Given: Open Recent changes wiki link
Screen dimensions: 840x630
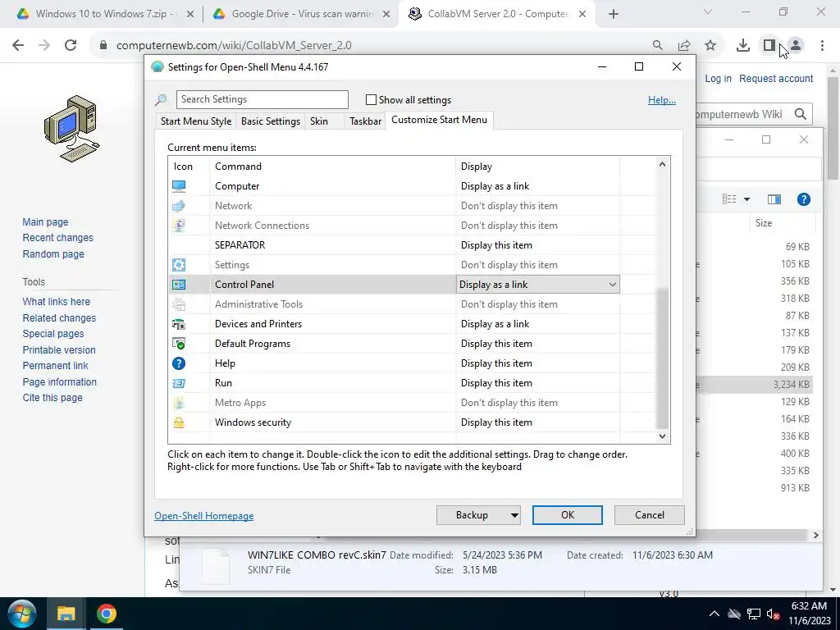Looking at the screenshot, I should pos(58,237).
